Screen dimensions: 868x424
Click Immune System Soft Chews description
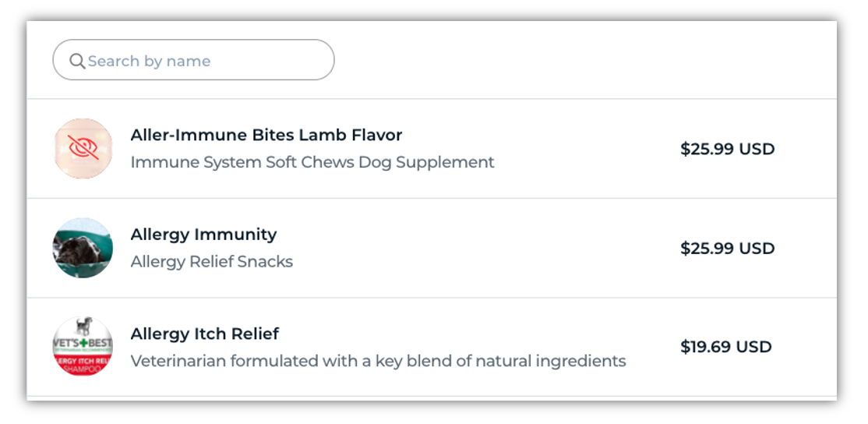[312, 162]
